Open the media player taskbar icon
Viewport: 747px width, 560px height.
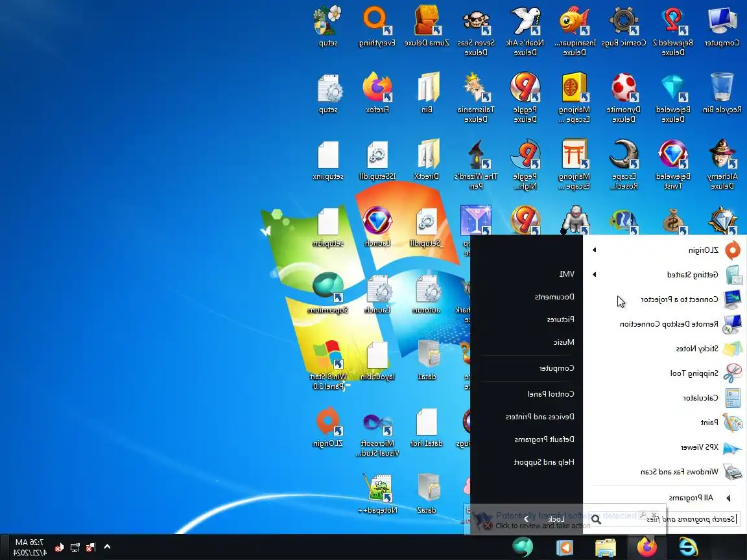tap(564, 546)
